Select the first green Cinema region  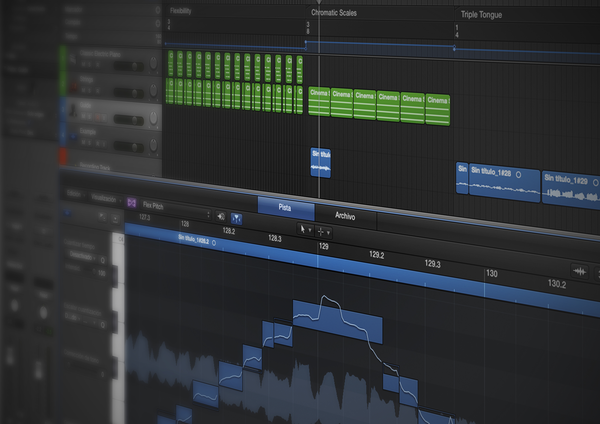(x=318, y=106)
